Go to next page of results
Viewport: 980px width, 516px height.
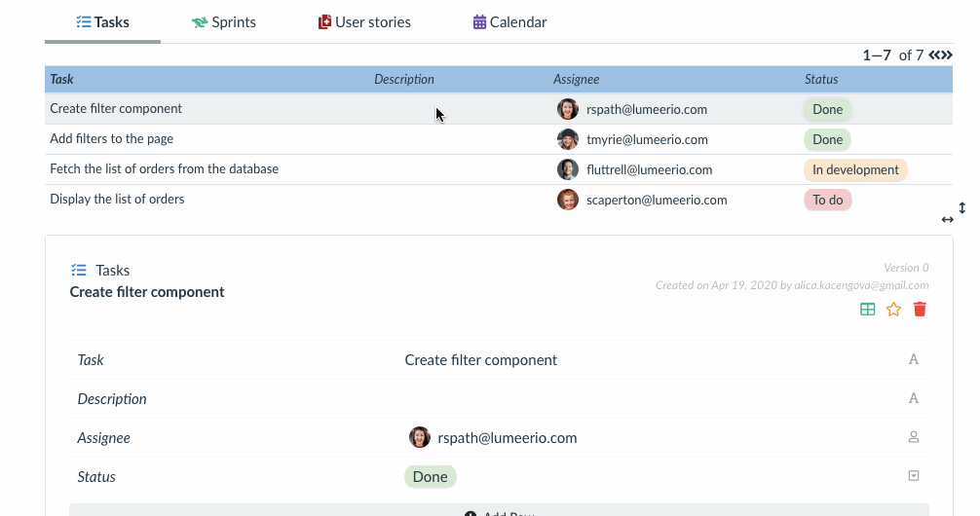pos(947,55)
